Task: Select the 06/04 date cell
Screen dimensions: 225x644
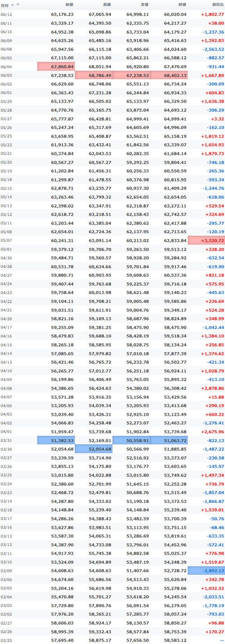Action: pyautogui.click(x=6, y=67)
